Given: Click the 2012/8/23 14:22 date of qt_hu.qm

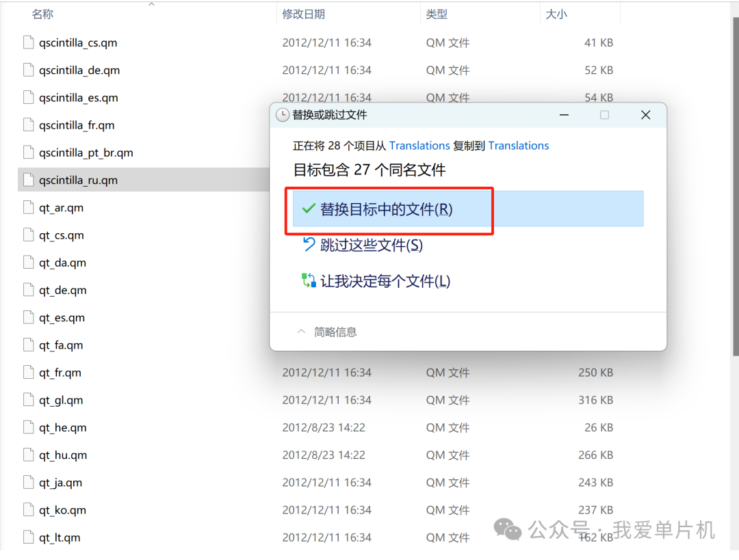Looking at the screenshot, I should 324,455.
